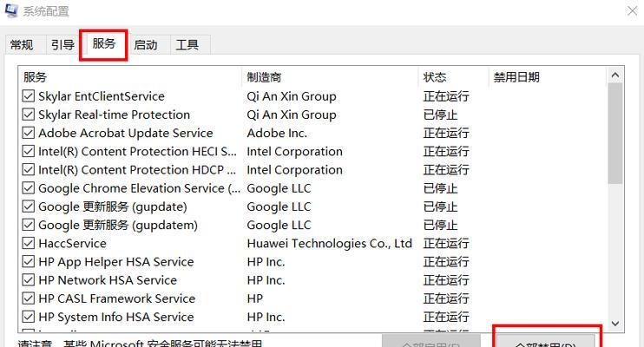The image size is (644, 347).
Task: Uncheck Adobe Acrobat Update Service checkbox
Action: point(29,133)
